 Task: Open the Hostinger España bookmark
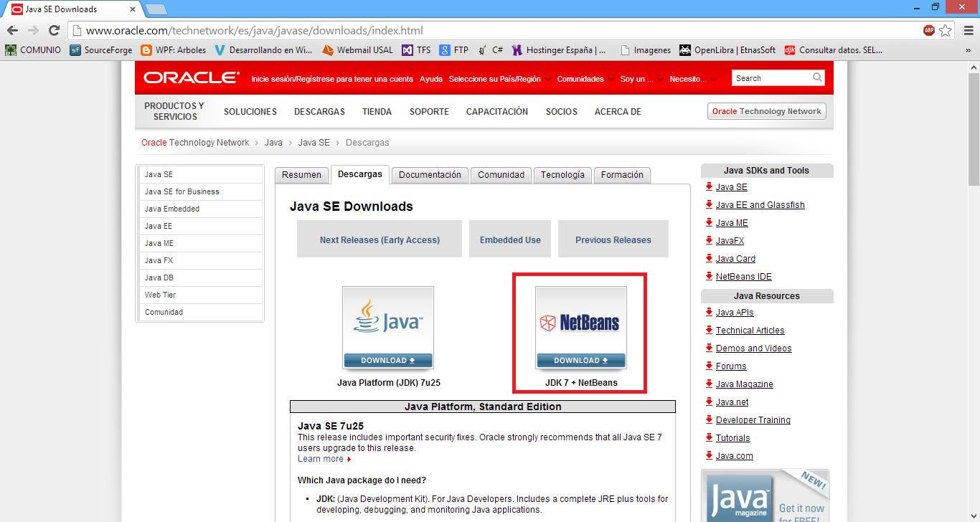pos(559,50)
